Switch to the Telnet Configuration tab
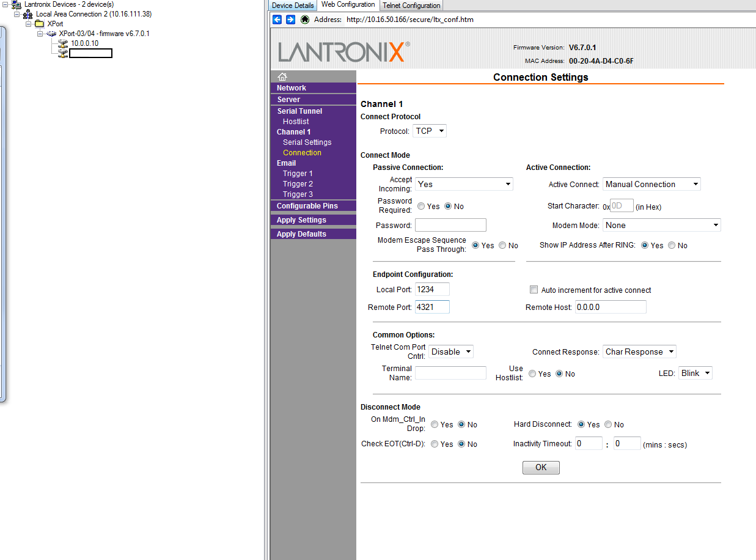Image resolution: width=756 pixels, height=560 pixels. 411,6
